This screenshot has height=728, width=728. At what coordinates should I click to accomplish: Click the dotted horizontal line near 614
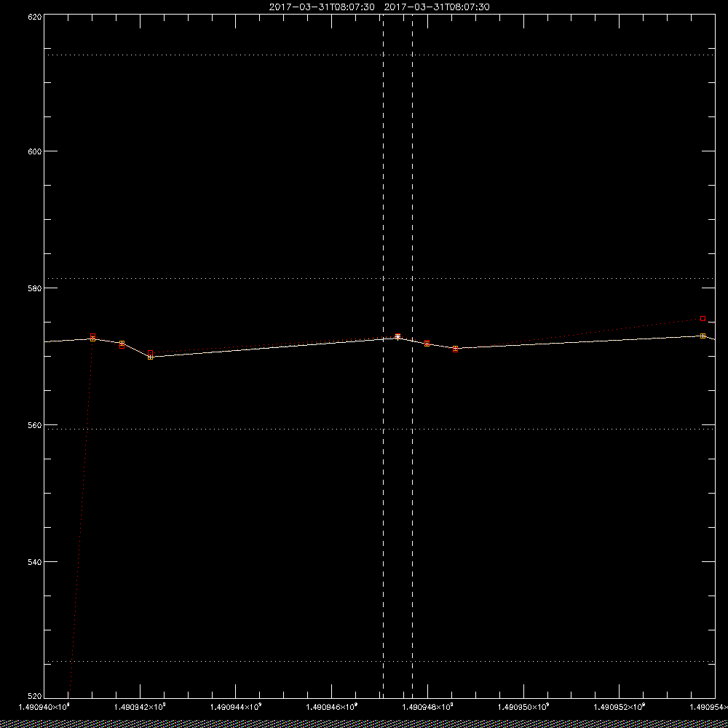pyautogui.click(x=379, y=55)
